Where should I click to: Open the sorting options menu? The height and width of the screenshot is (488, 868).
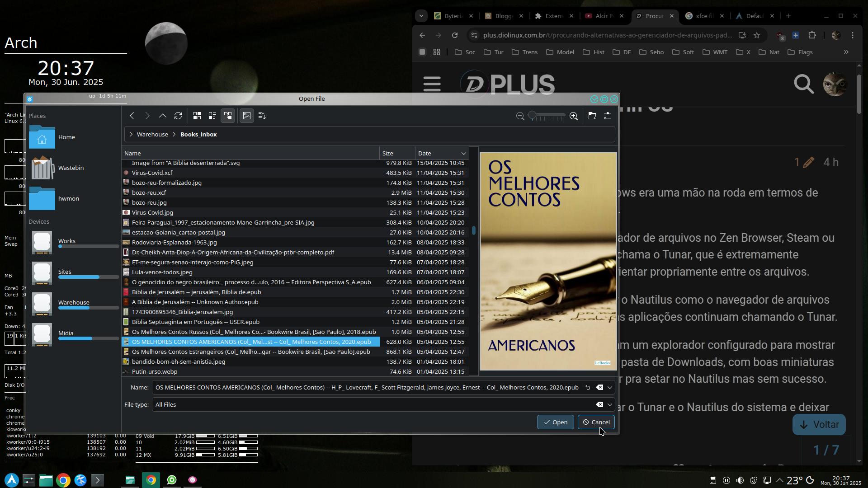pos(262,116)
